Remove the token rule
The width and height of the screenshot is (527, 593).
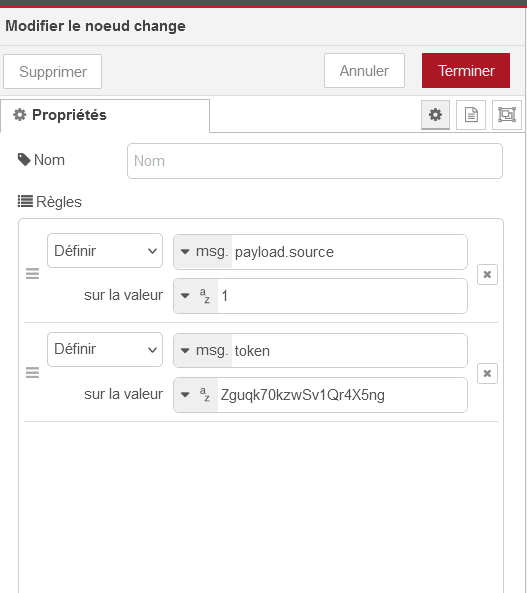coord(487,373)
